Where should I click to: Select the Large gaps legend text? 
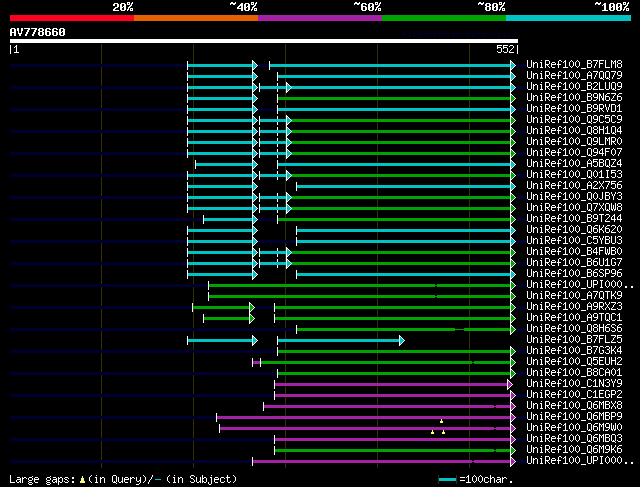click(x=123, y=479)
